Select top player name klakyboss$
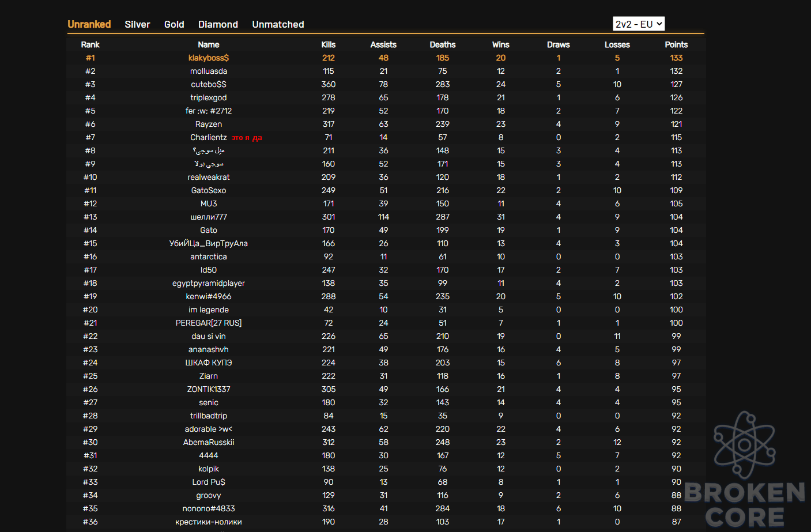 209,58
